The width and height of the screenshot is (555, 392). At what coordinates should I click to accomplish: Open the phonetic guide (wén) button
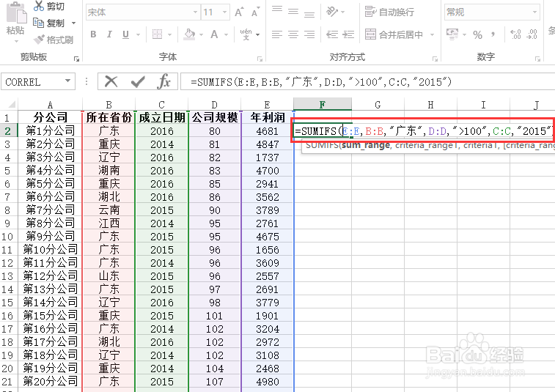[246, 34]
